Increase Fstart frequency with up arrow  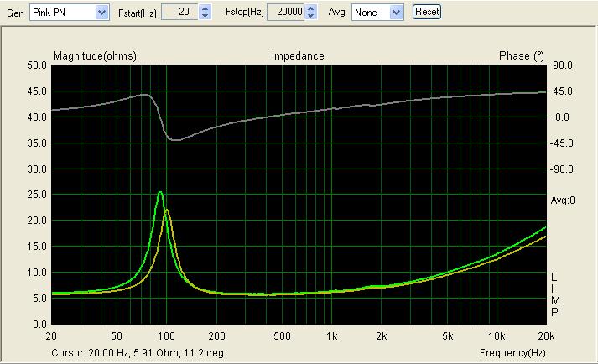[205, 8]
